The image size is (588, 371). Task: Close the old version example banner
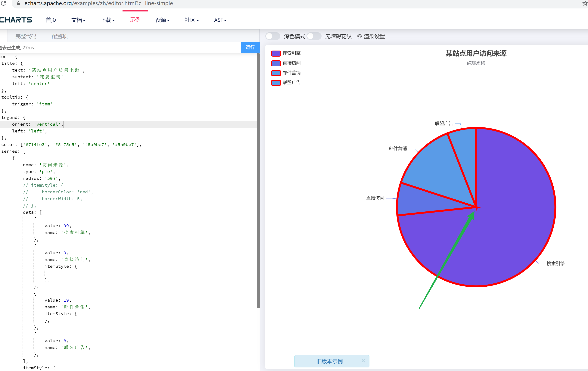(363, 361)
